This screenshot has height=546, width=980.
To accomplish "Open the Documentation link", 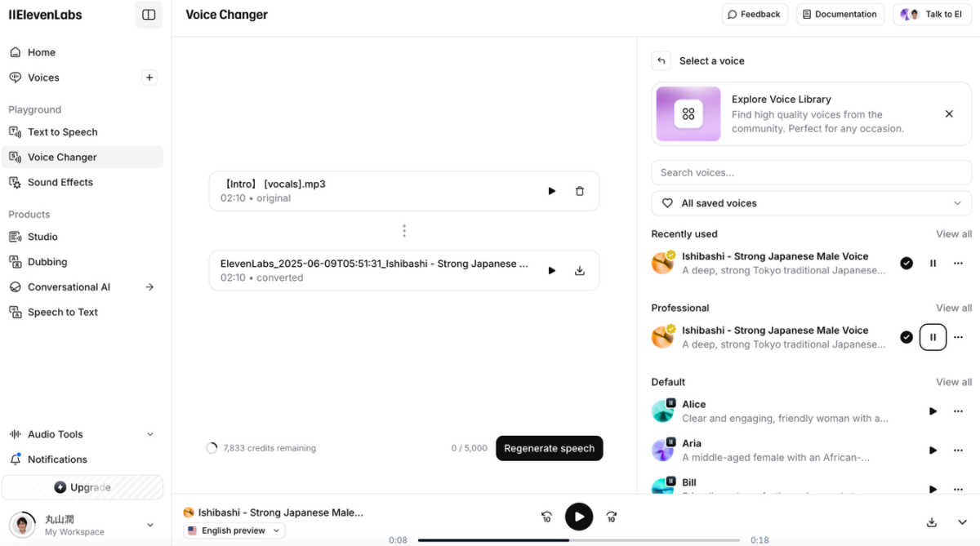I will coord(840,15).
